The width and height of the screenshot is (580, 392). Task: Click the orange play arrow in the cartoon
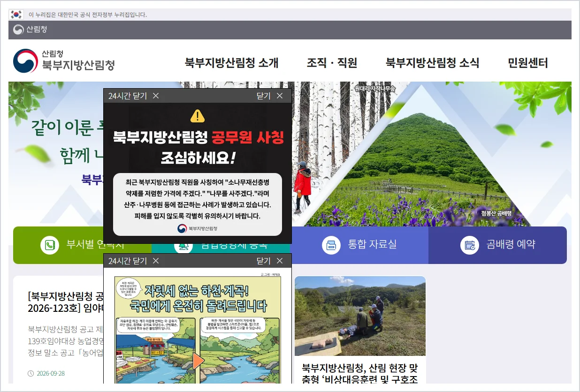pyautogui.click(x=198, y=361)
